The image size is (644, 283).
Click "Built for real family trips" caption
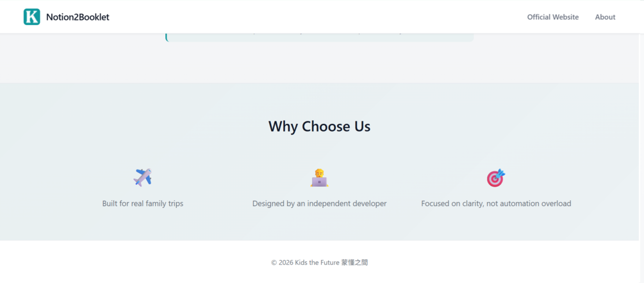142,203
